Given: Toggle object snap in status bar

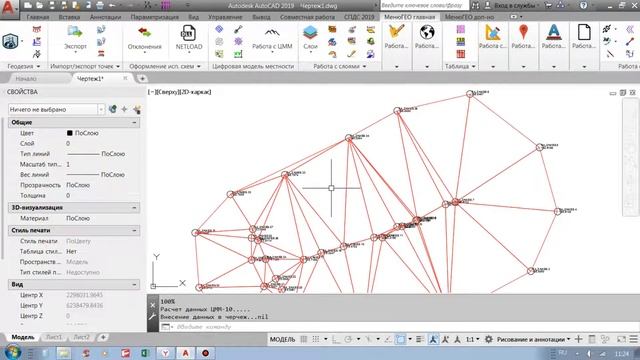Looking at the screenshot, I should click(400, 339).
